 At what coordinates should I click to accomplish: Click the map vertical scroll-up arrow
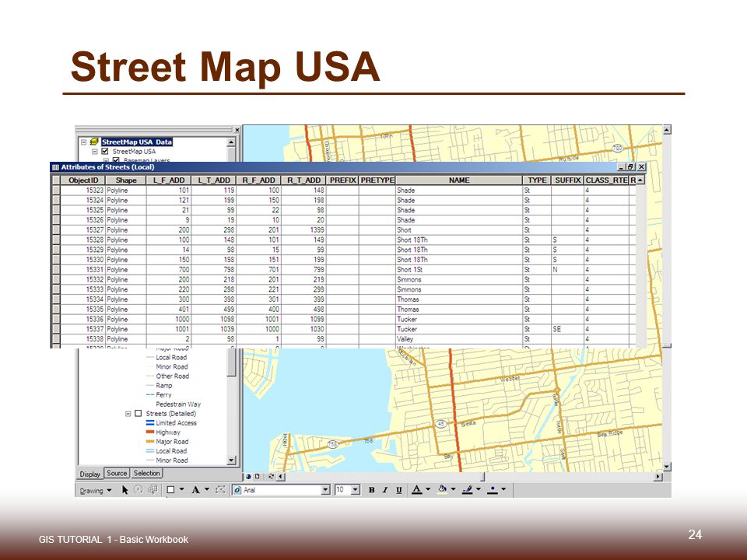point(667,130)
